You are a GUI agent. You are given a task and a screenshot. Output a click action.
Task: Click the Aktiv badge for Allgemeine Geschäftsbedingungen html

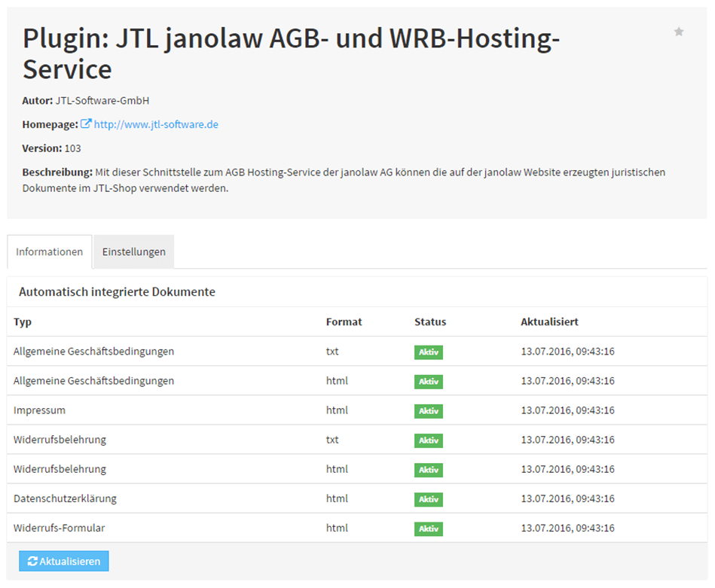tap(428, 381)
